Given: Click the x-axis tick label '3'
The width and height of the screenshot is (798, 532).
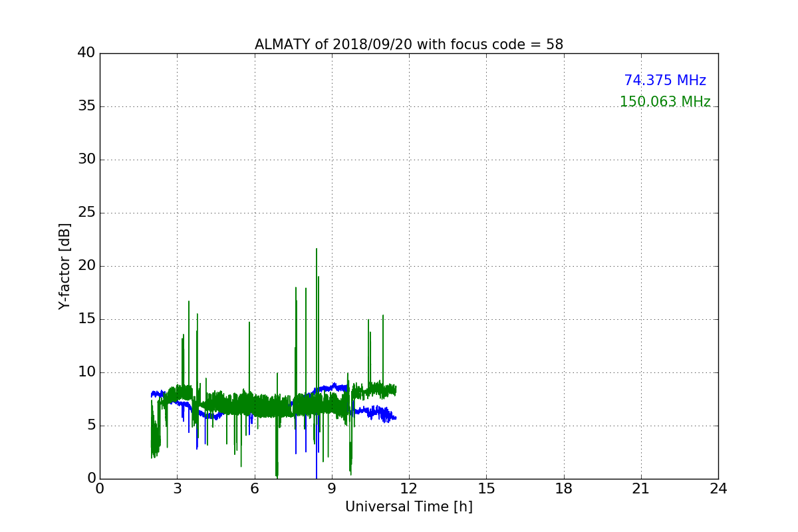Looking at the screenshot, I should (177, 488).
